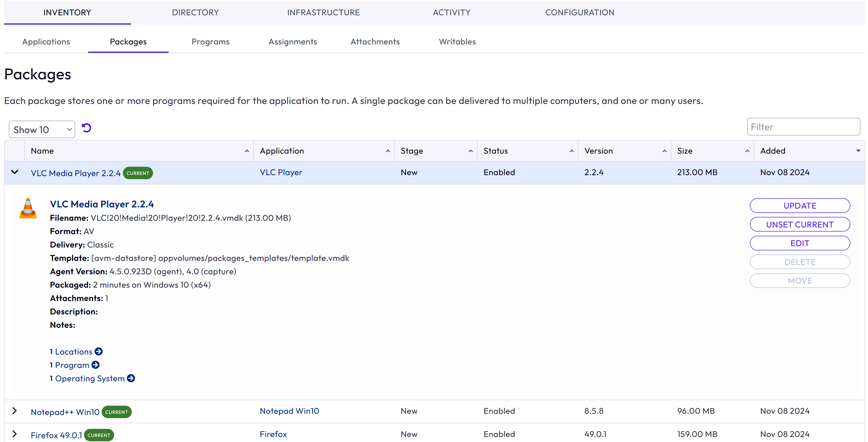Click the arrow icon beside 1 Operating System
This screenshot has height=442, width=868.
click(x=131, y=379)
